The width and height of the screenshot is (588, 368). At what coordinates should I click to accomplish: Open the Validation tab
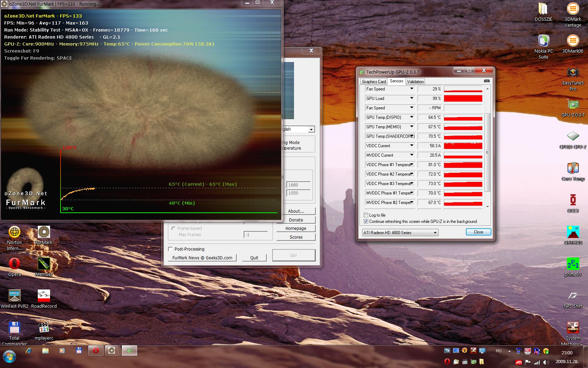click(x=415, y=81)
